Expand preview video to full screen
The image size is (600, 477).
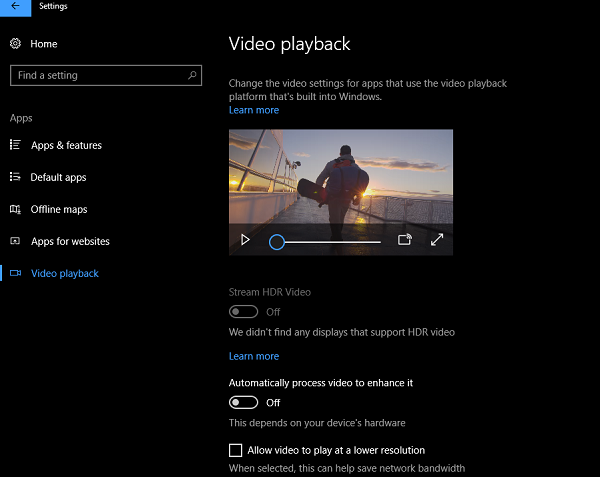[437, 240]
